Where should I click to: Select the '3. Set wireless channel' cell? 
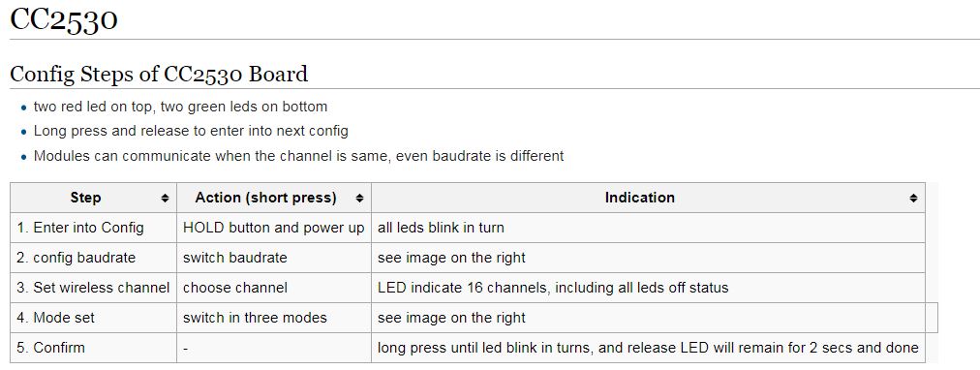tap(94, 288)
